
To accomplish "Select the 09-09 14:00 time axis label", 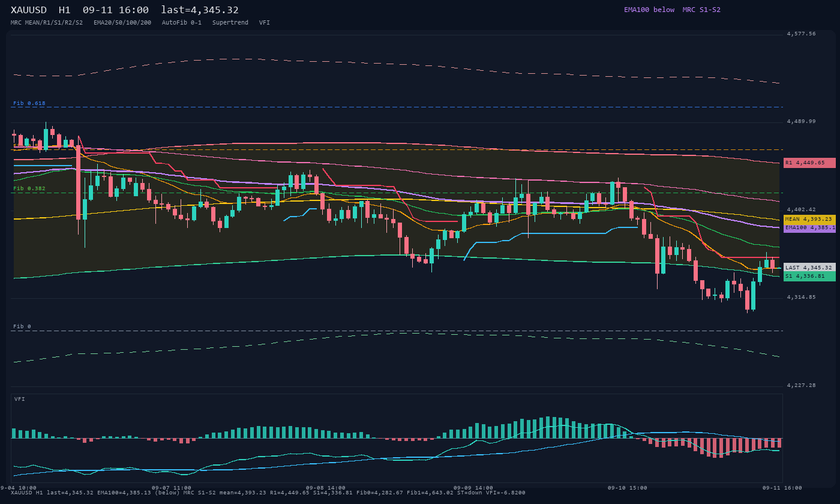I will coord(473,488).
